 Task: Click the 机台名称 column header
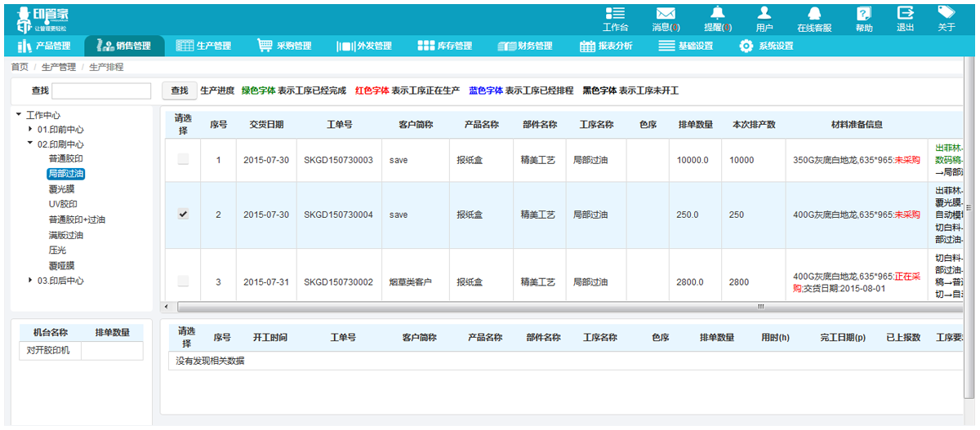click(x=50, y=332)
